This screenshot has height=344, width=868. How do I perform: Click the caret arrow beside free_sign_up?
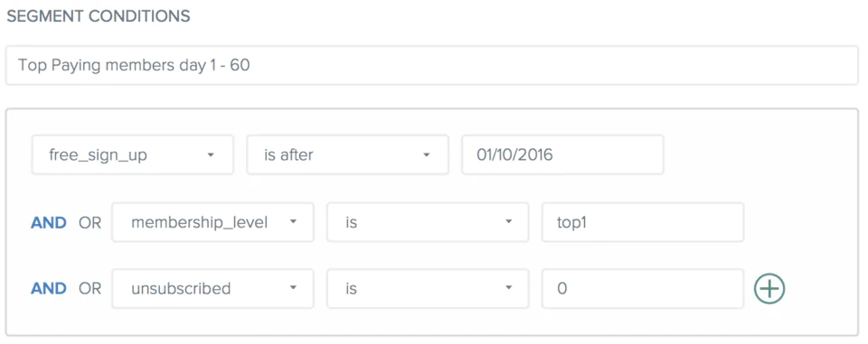(x=211, y=155)
